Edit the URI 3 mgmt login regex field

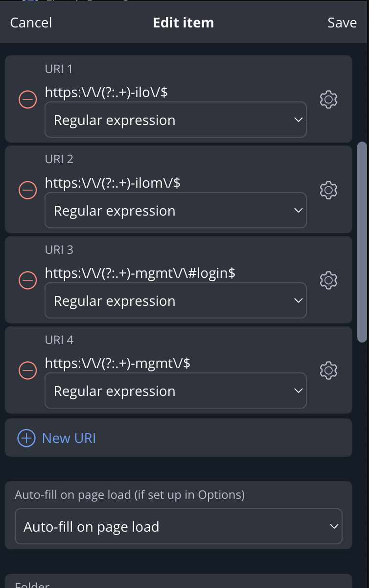point(176,273)
